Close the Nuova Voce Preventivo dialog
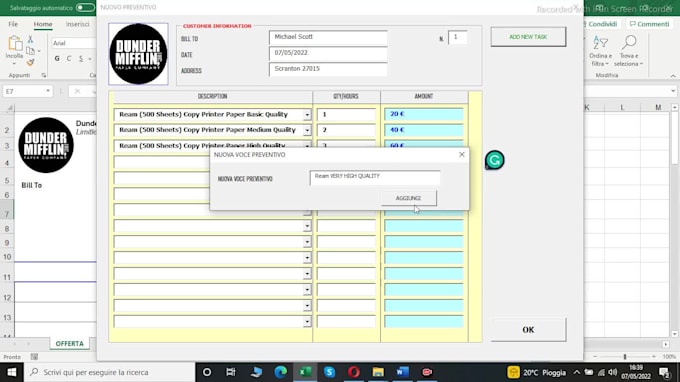This screenshot has width=680, height=382. pos(462,154)
